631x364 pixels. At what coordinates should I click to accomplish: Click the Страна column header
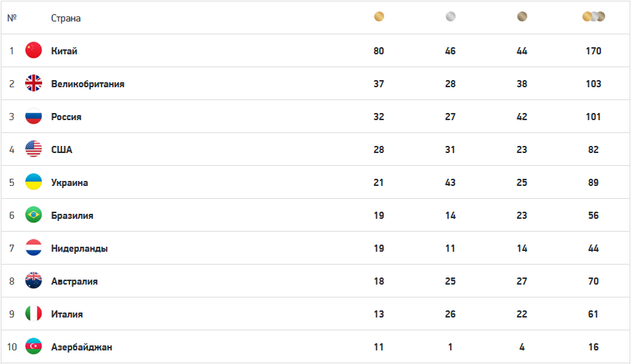tap(66, 18)
